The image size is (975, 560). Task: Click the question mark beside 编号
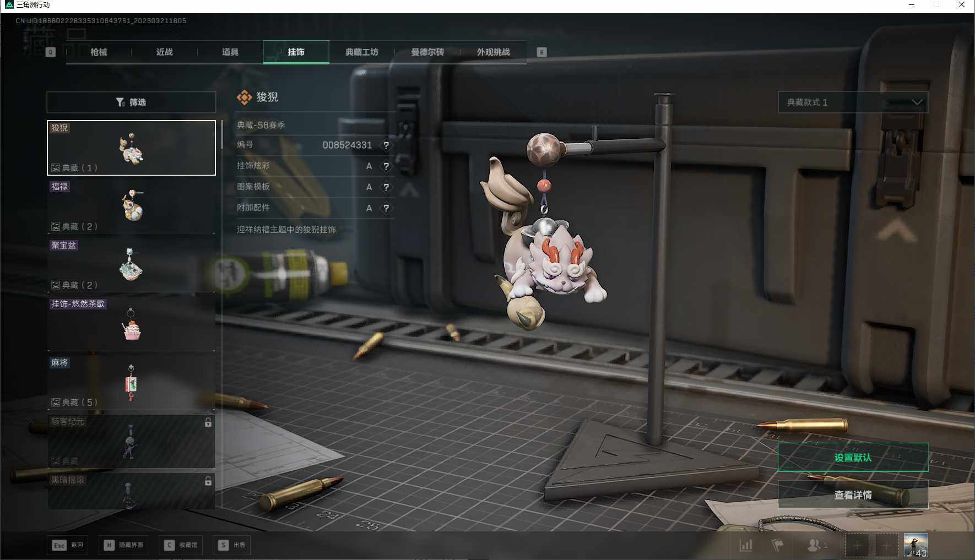[x=386, y=145]
